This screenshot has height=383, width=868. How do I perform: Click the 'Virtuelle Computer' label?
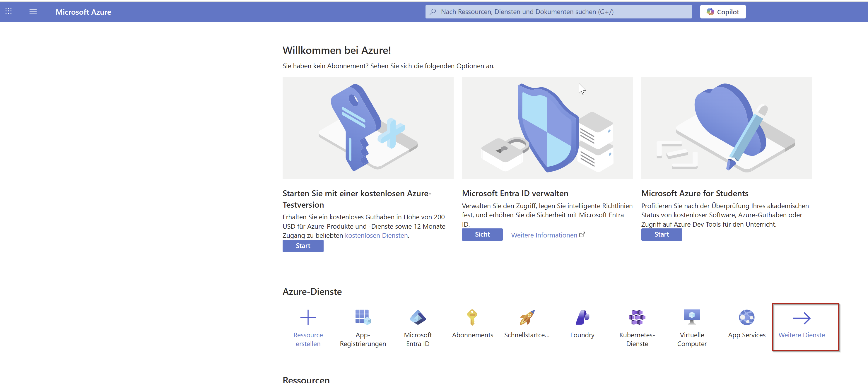tap(692, 339)
